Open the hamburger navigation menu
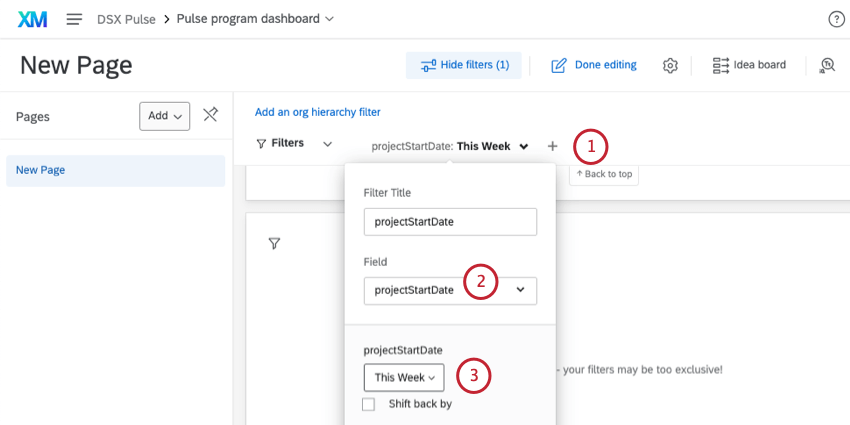Screen dimensions: 850x425 [74, 19]
